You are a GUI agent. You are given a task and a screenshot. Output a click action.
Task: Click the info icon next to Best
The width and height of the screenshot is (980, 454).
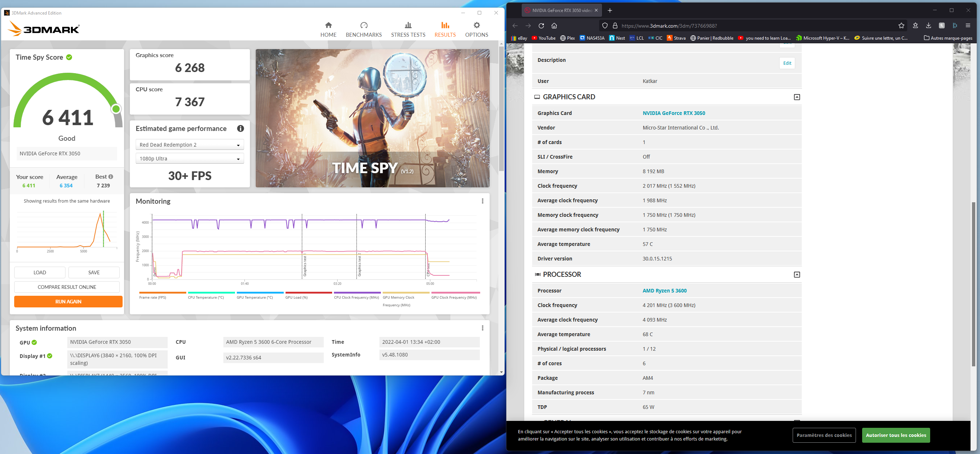tap(111, 176)
